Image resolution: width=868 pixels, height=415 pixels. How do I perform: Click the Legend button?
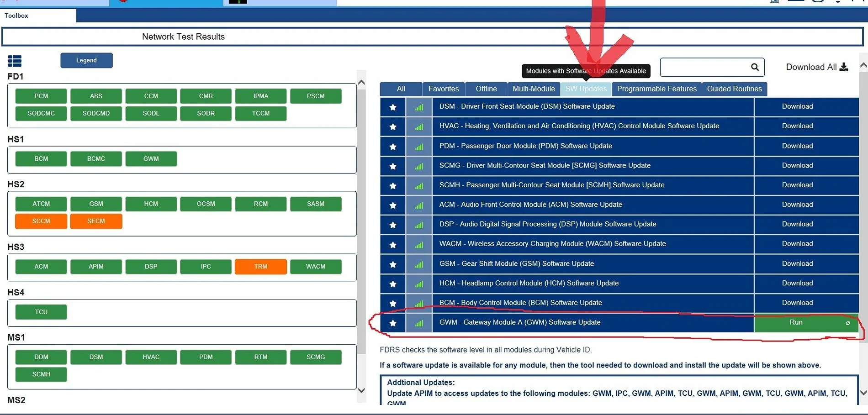click(x=86, y=60)
